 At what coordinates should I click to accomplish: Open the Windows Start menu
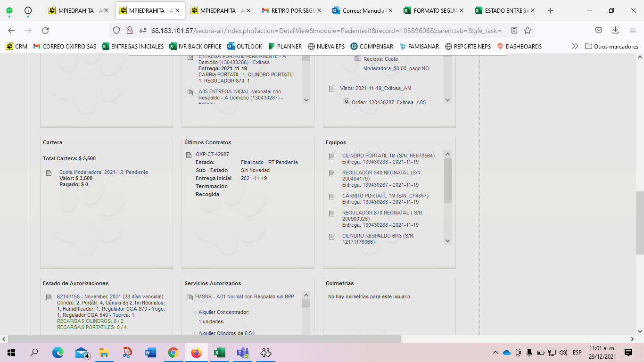(11, 353)
